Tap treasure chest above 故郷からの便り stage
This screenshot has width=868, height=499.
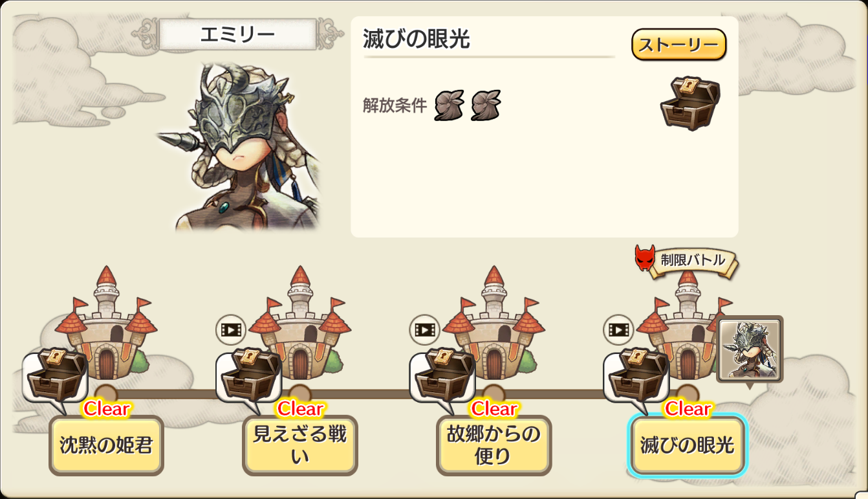[x=443, y=375]
